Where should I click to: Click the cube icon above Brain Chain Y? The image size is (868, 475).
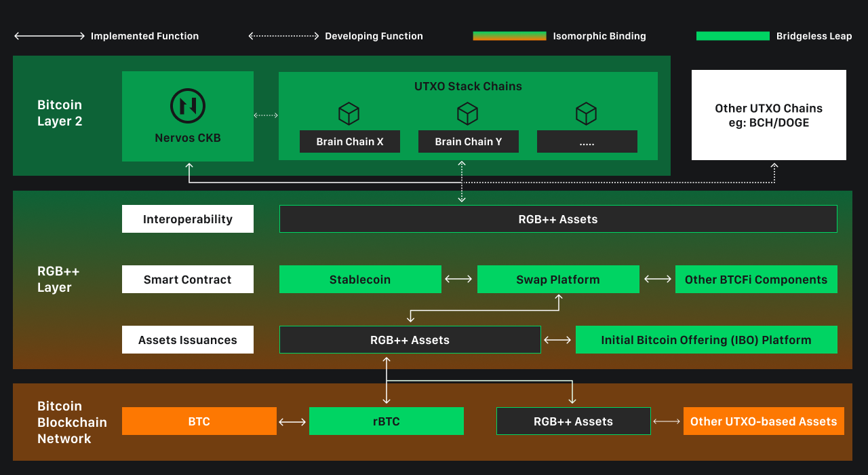click(467, 113)
